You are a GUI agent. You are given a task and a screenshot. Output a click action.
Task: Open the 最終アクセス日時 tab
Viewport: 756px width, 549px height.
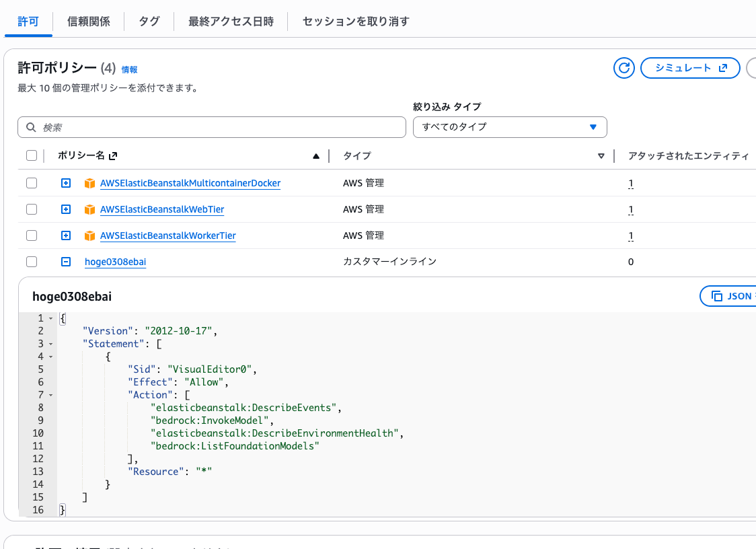pyautogui.click(x=231, y=22)
